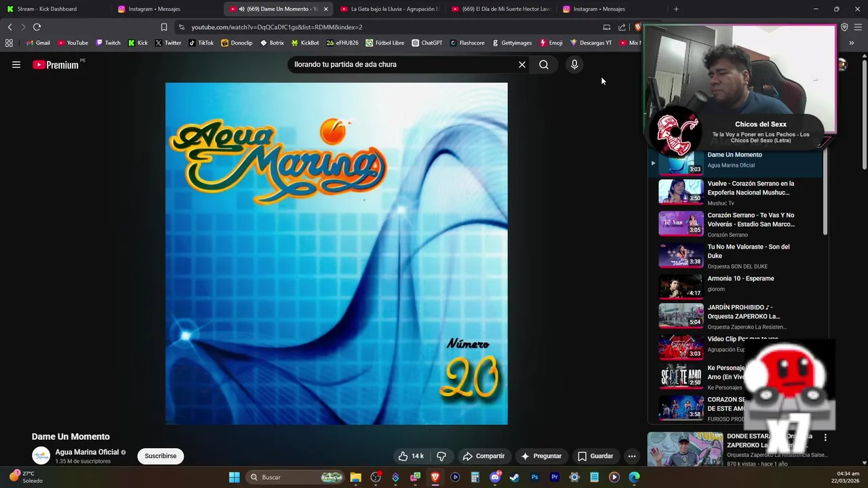Subscribe with the Suscribirse button
The image size is (868, 488).
point(161,456)
